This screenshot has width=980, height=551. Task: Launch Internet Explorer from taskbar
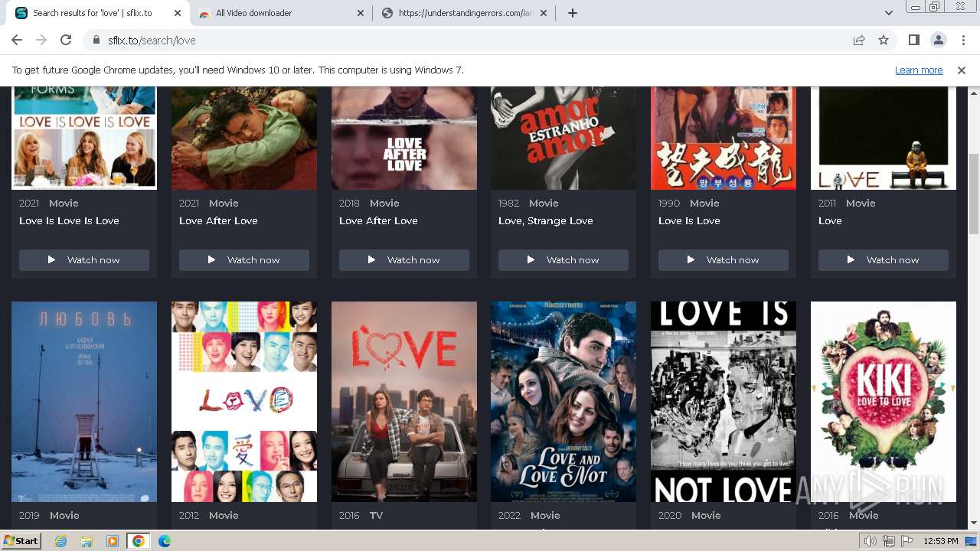[x=61, y=541]
